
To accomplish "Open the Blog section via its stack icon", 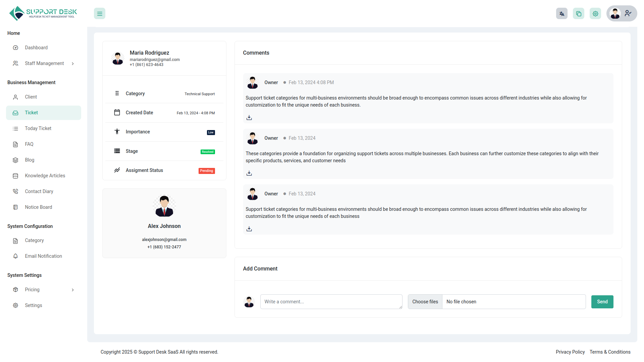I will click(15, 160).
